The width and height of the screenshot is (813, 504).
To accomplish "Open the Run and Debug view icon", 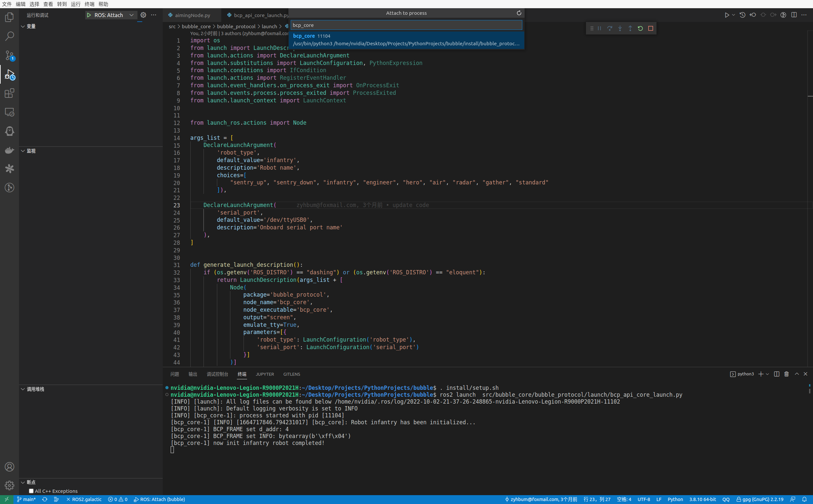I will click(x=9, y=74).
